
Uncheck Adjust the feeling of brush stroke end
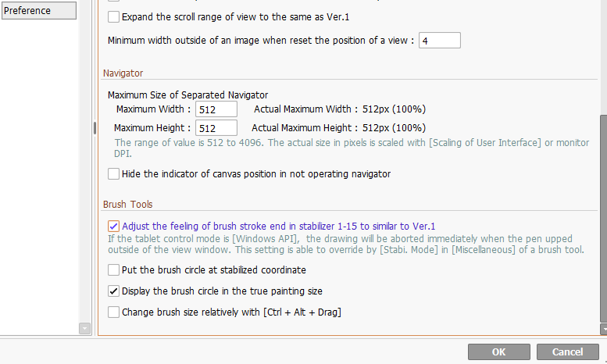click(114, 227)
